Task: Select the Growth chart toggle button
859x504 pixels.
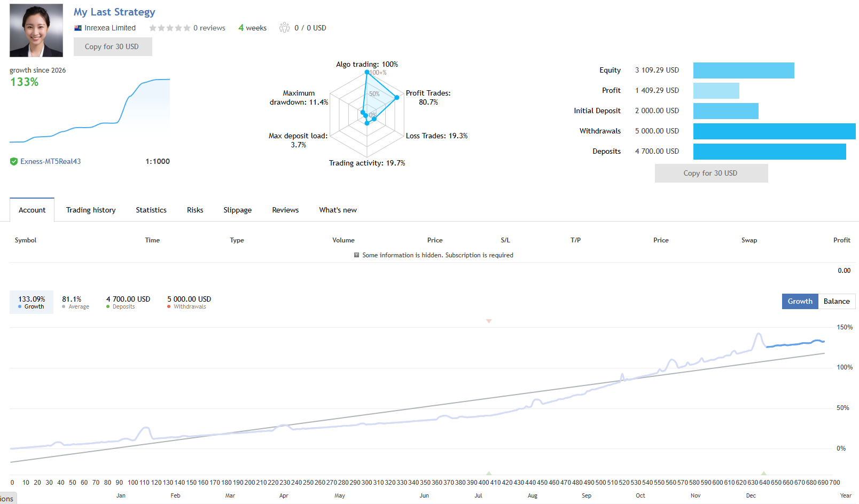Action: click(x=800, y=301)
